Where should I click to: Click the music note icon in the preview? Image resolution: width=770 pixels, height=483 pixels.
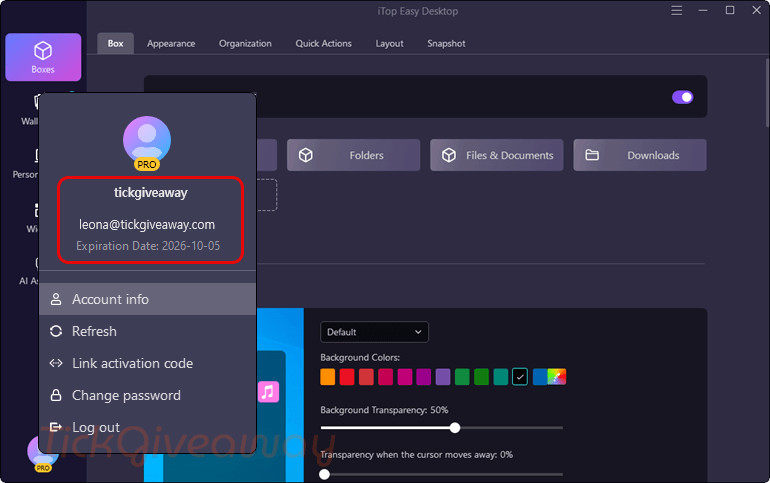coord(269,392)
